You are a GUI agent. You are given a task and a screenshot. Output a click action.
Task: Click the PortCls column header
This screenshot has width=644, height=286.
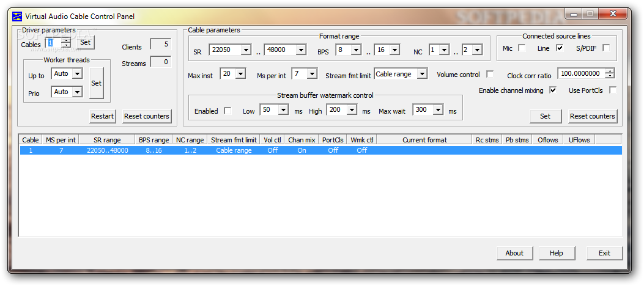[333, 140]
